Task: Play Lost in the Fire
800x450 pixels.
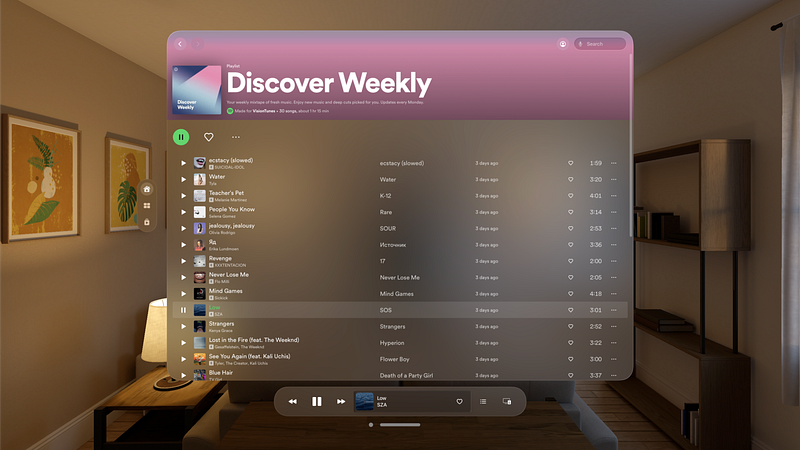Action: click(x=183, y=343)
